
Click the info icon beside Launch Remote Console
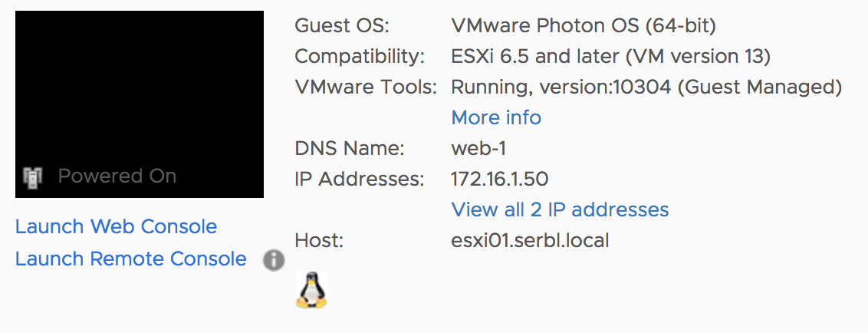pyautogui.click(x=274, y=260)
